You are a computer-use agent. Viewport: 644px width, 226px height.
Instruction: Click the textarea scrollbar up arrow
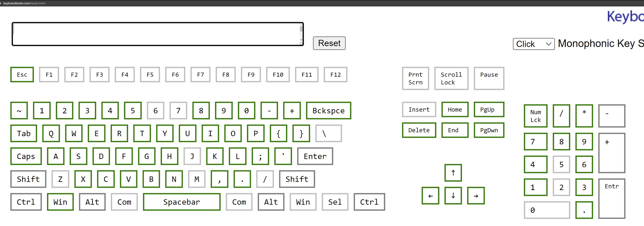tap(301, 25)
